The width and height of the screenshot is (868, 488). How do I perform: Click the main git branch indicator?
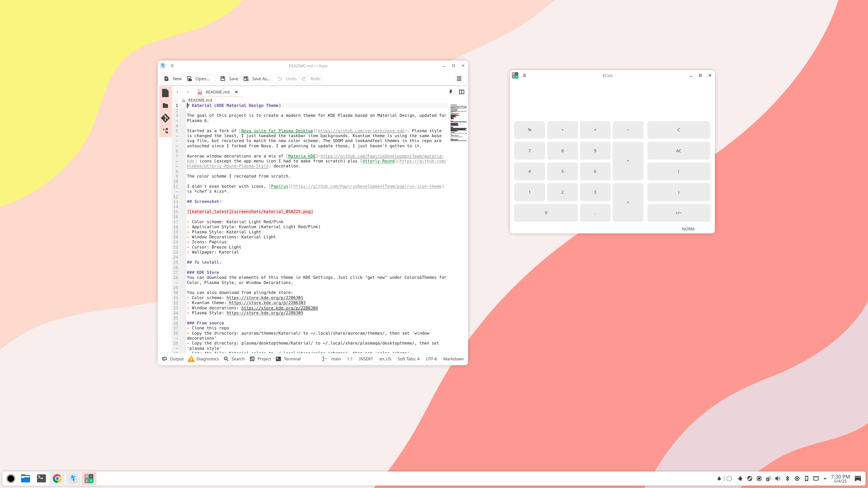click(x=332, y=359)
